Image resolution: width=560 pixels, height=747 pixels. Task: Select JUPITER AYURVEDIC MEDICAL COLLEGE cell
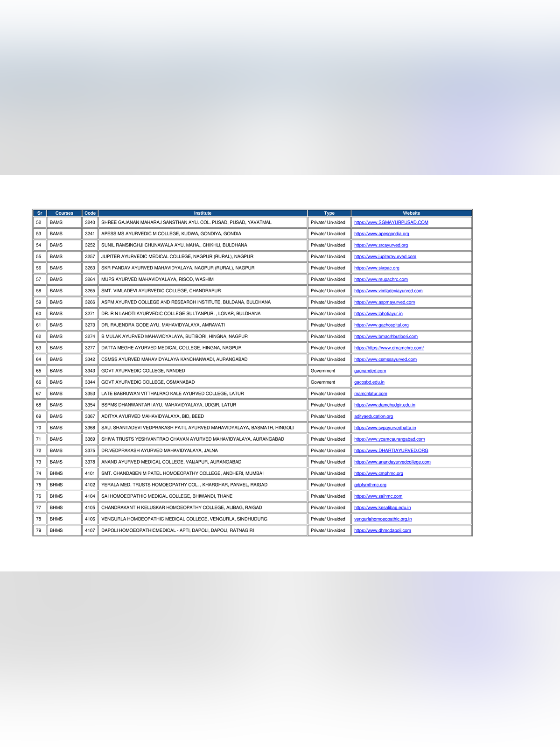point(203,257)
